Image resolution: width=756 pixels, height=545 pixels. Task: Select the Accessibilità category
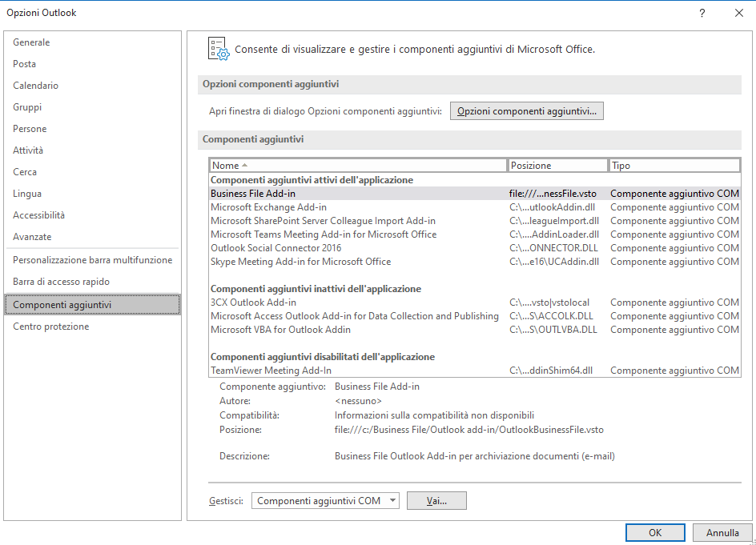pyautogui.click(x=92, y=215)
